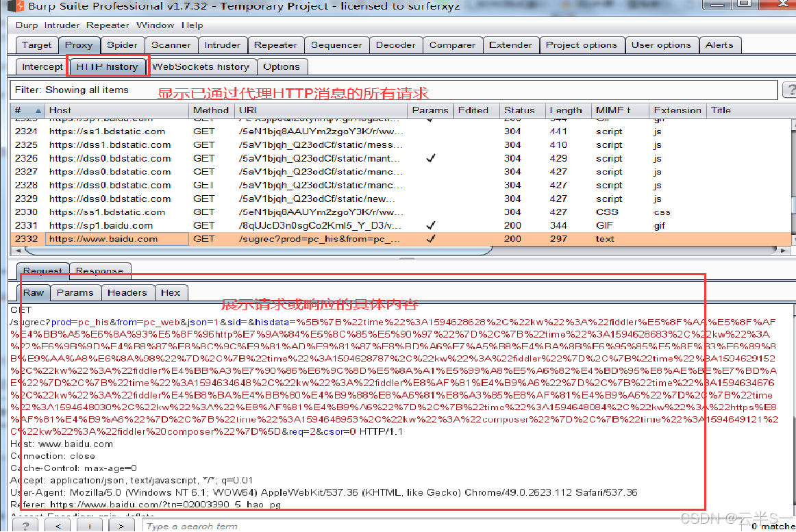Click the previous match arrow button
796x532 pixels.
pos(58,526)
